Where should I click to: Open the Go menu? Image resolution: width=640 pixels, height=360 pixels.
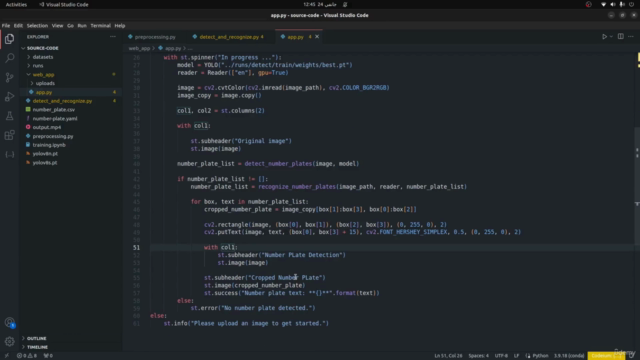(70, 25)
